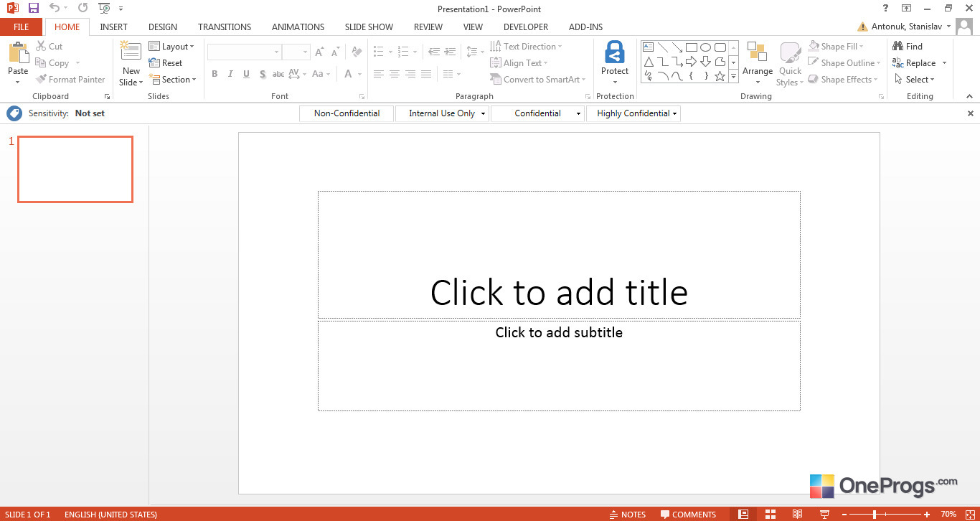Screen dimensions: 980x521
Task: Open the FILE tab
Action: click(22, 27)
